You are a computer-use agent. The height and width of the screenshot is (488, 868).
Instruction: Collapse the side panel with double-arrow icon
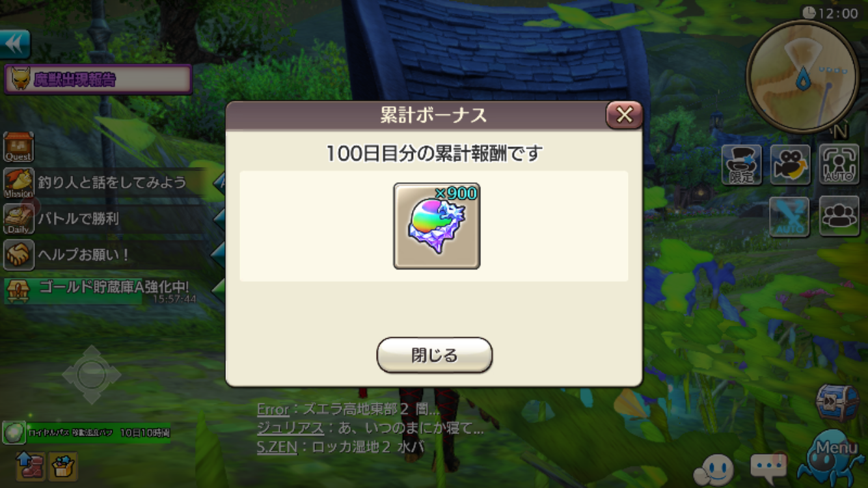click(15, 44)
